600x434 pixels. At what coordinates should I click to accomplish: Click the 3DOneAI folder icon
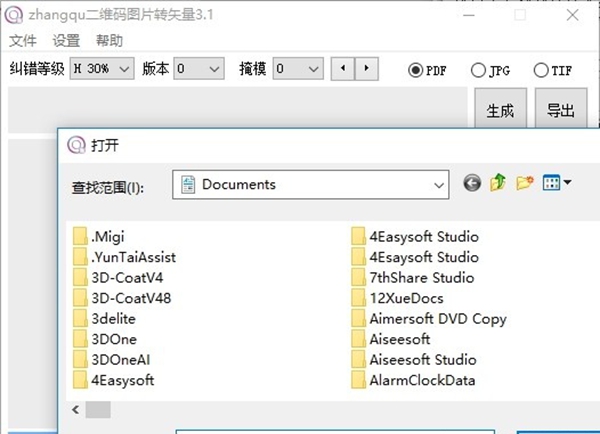[x=80, y=359]
